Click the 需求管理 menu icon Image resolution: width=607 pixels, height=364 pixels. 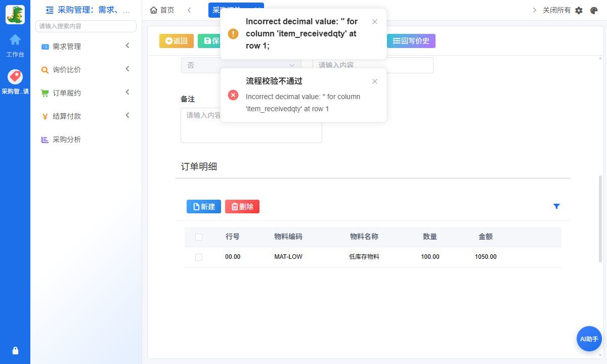(45, 47)
